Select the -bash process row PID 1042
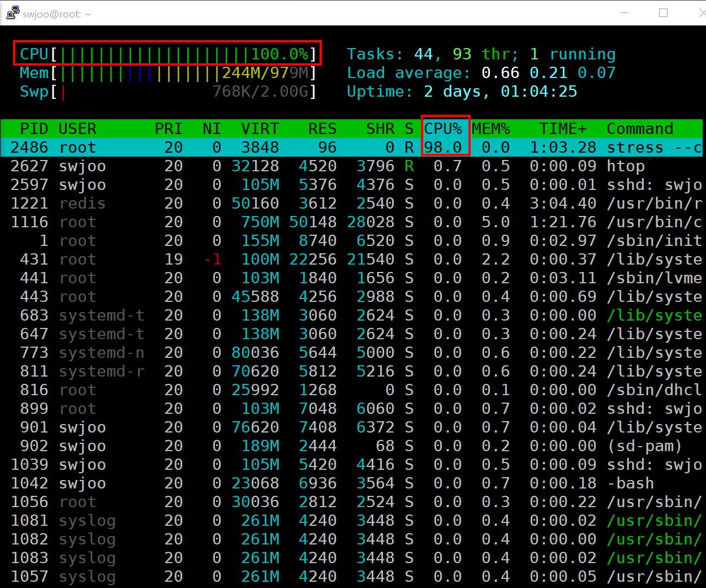This screenshot has width=706, height=588. click(x=351, y=483)
